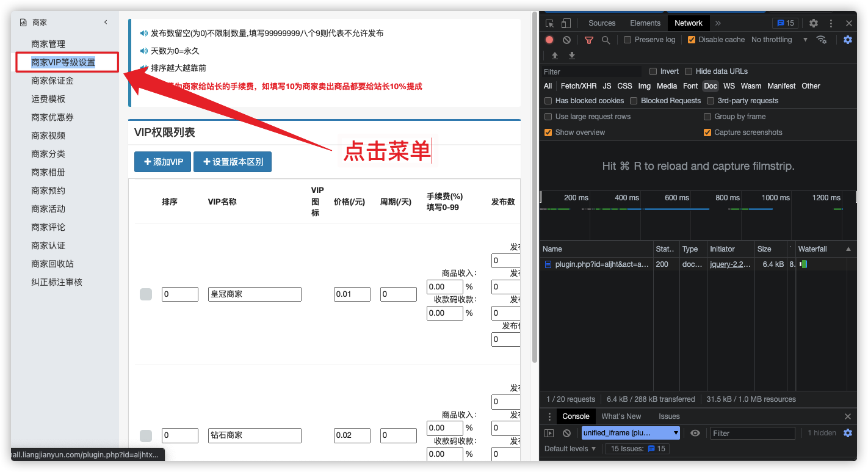Open console drawer three-dot menu
Screen dimensions: 868x472
(549, 416)
